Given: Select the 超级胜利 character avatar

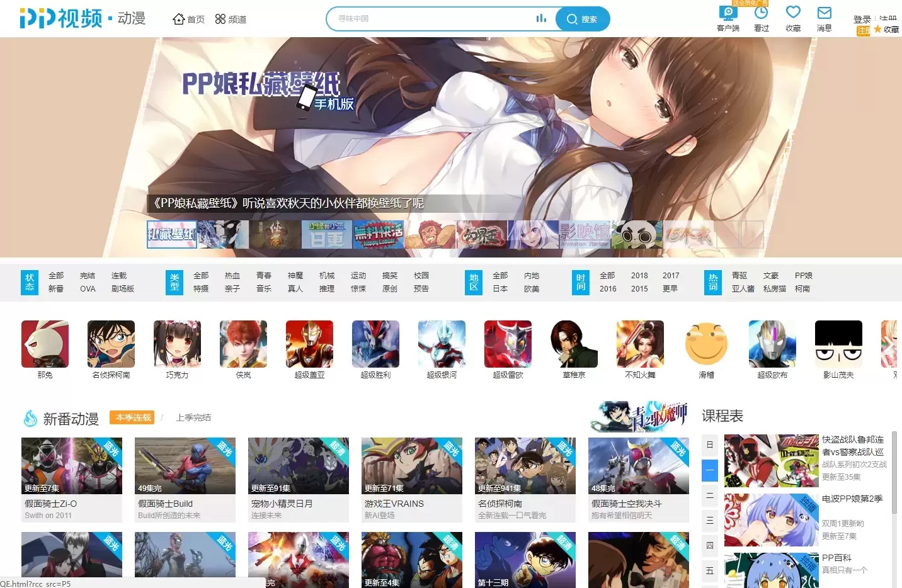Looking at the screenshot, I should click(x=375, y=344).
